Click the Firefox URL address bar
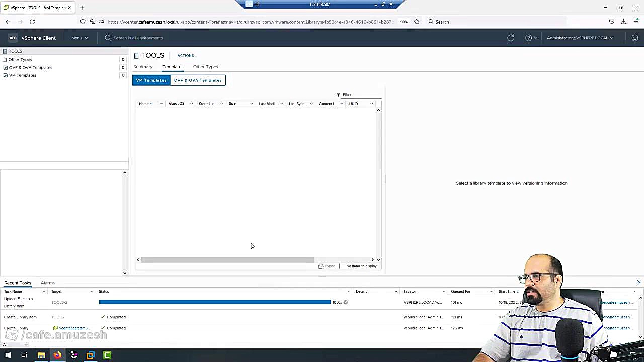Image resolution: width=644 pixels, height=362 pixels. point(250,22)
